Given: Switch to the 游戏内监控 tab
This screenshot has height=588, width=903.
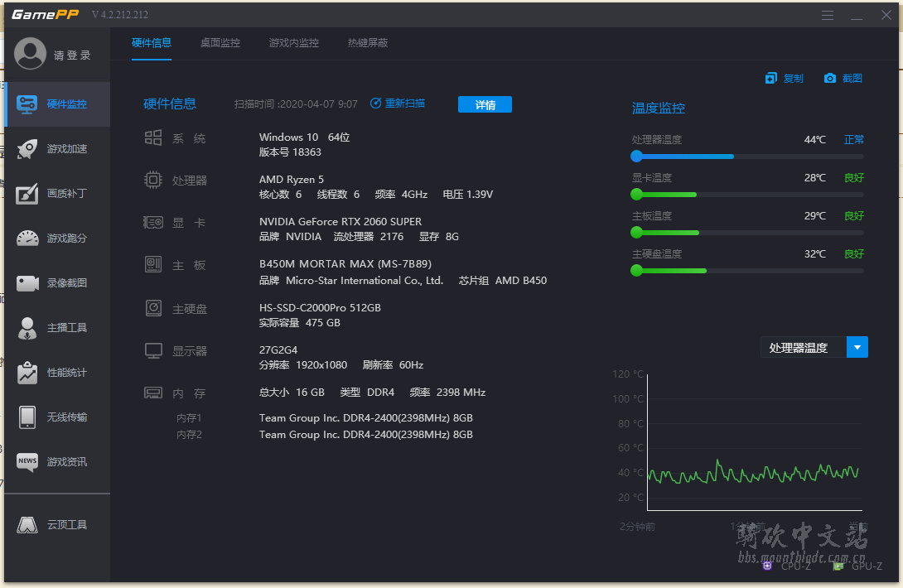Looking at the screenshot, I should [294, 43].
